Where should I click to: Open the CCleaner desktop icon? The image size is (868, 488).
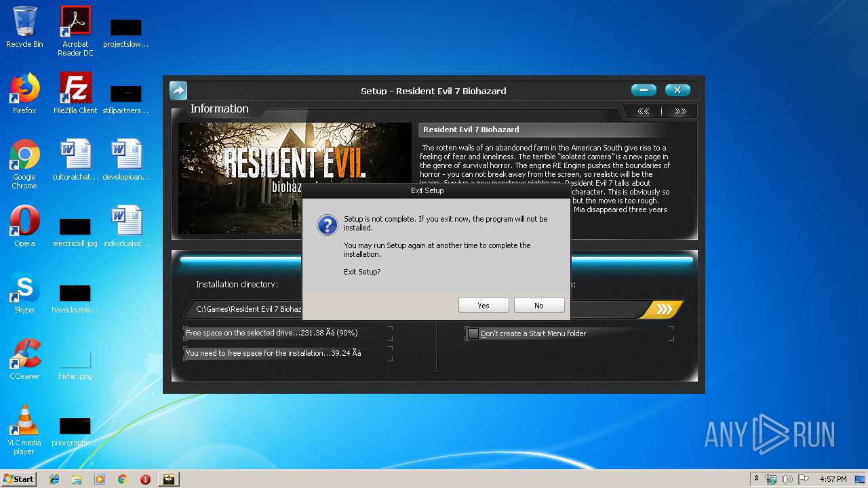(24, 359)
